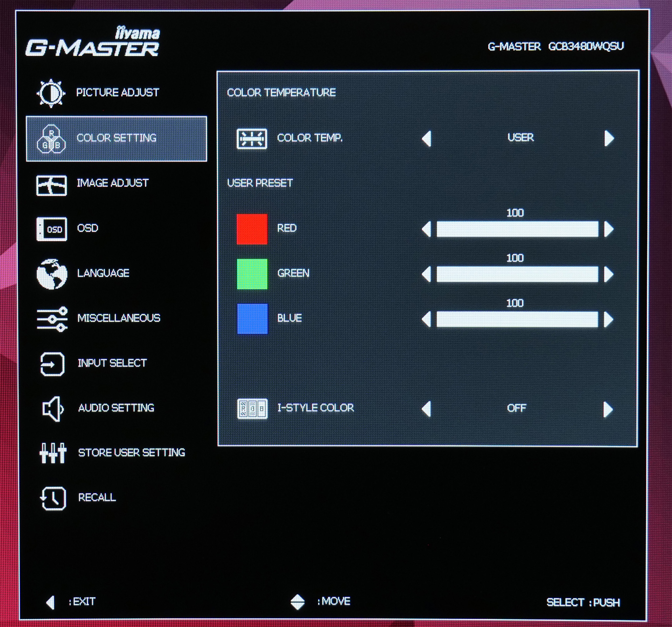Toggle I-Style Color with left arrow

pyautogui.click(x=427, y=409)
